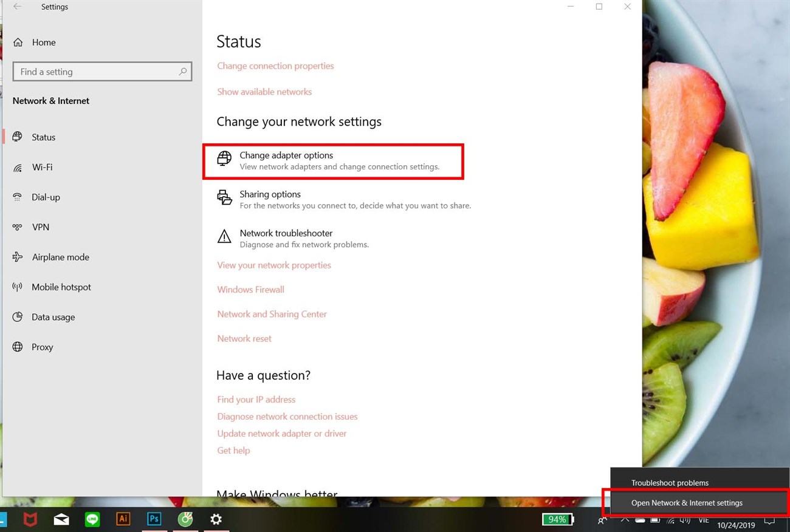Click the OneDrive cloud tray icon
Image resolution: width=790 pixels, height=532 pixels.
coord(640,520)
